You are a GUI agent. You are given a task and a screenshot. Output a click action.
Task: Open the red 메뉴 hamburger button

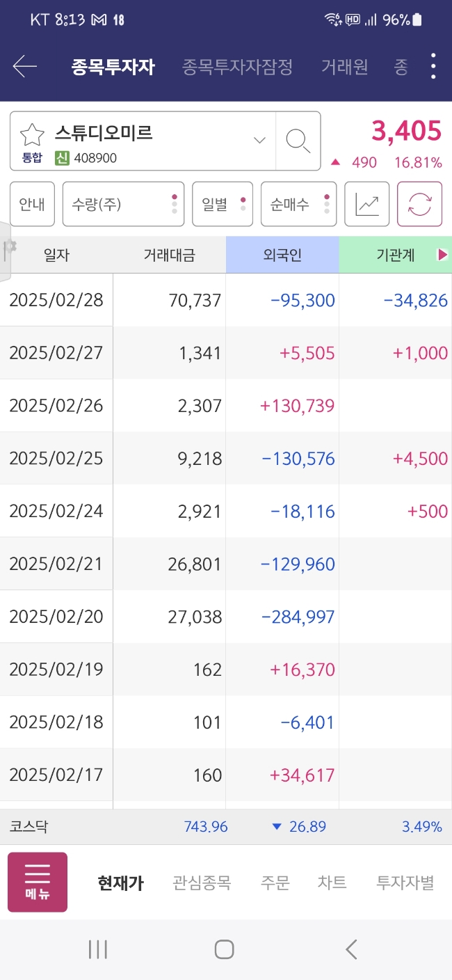pyautogui.click(x=38, y=882)
